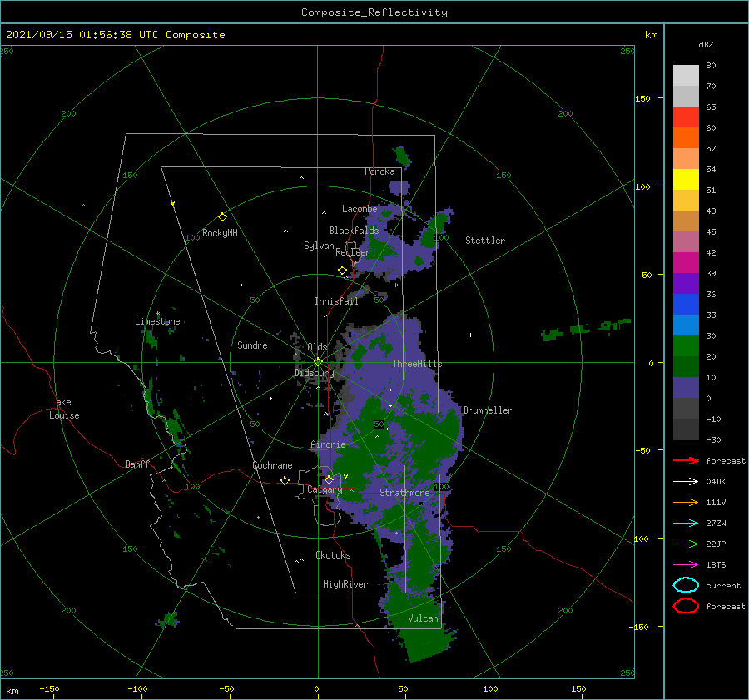Click the HighRiver town label

click(345, 584)
